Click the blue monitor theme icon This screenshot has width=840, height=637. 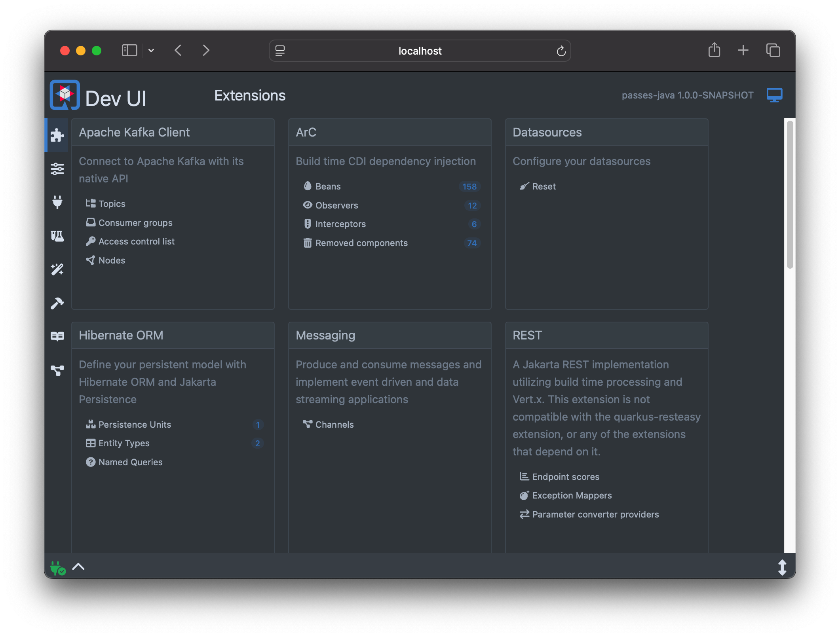[x=774, y=95]
